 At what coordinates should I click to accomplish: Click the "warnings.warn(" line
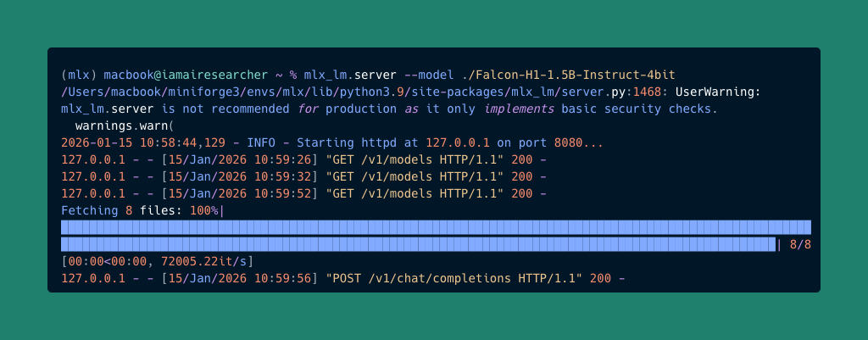125,125
